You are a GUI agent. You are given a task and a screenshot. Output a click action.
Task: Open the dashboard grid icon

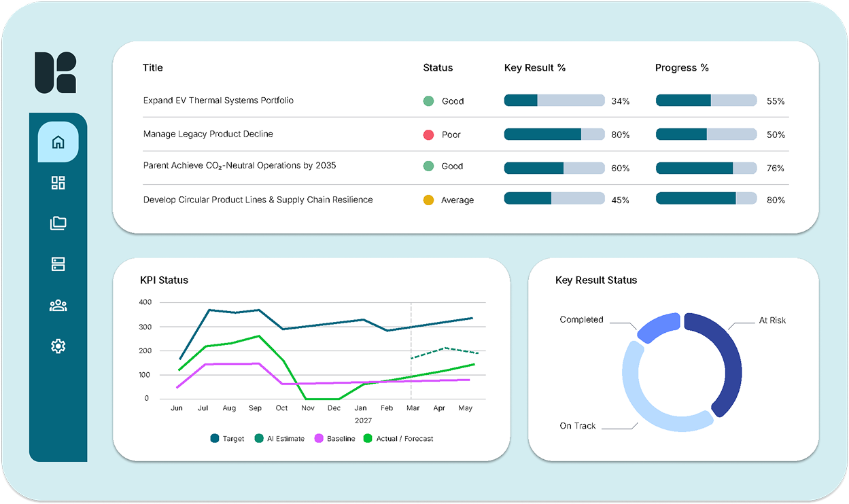[x=58, y=183]
